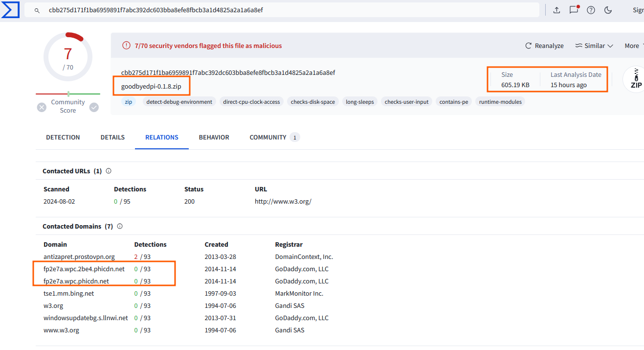
Task: Click the zip tag
Action: click(x=129, y=102)
